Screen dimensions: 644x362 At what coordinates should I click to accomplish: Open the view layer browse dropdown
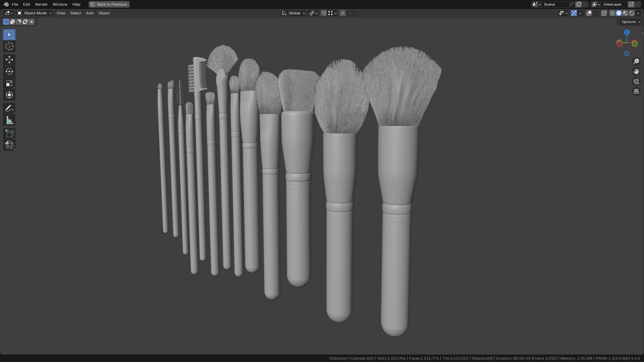[x=596, y=4]
